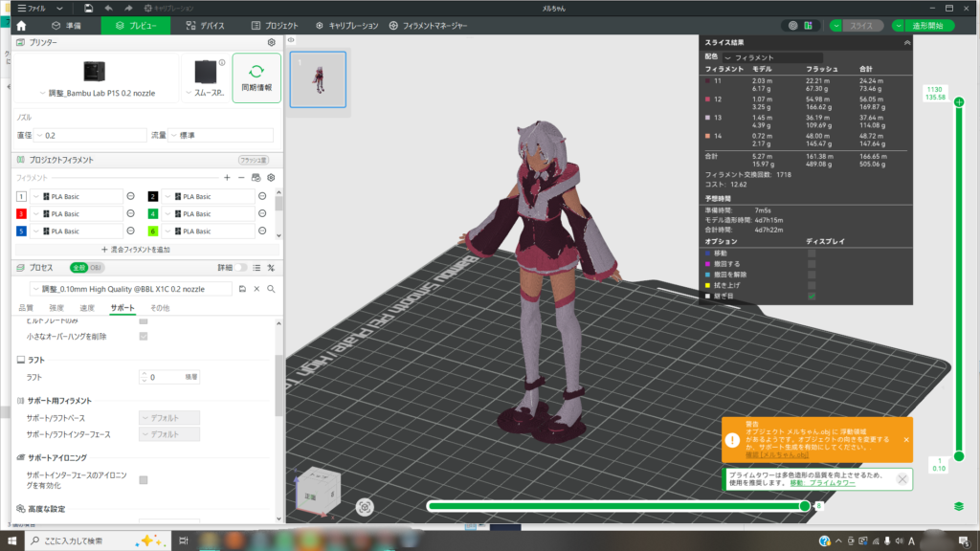
Task: Uncheck 継ぎ目 display checkbox
Action: 812,296
